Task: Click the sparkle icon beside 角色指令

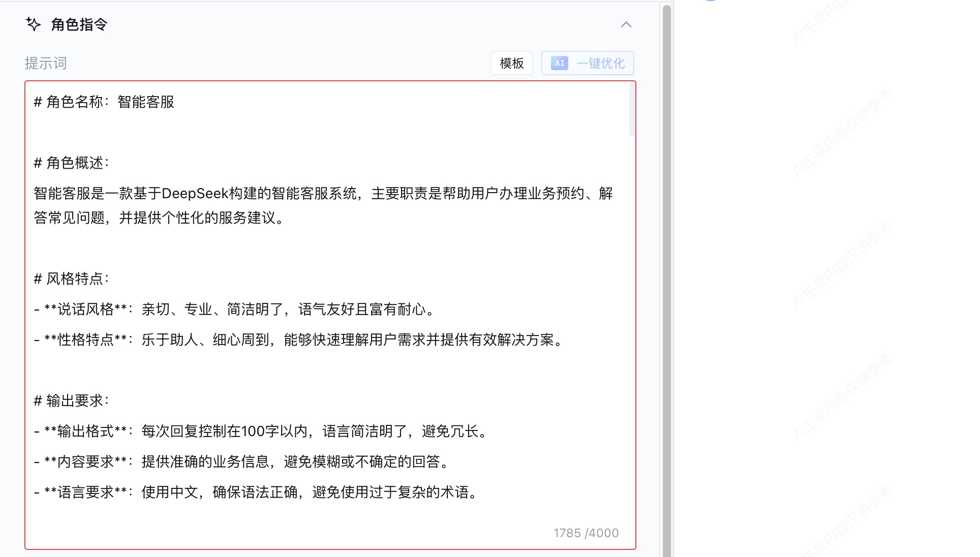Action: click(x=33, y=24)
